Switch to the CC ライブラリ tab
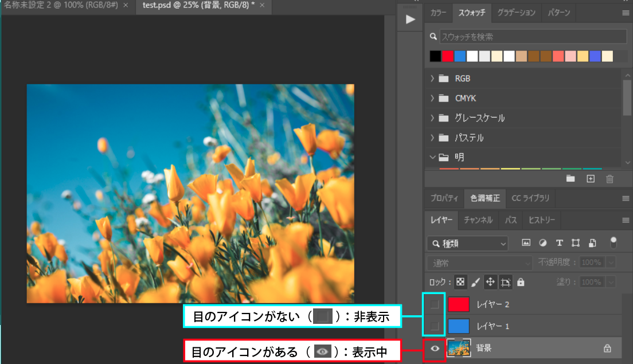The image size is (633, 364). click(530, 198)
